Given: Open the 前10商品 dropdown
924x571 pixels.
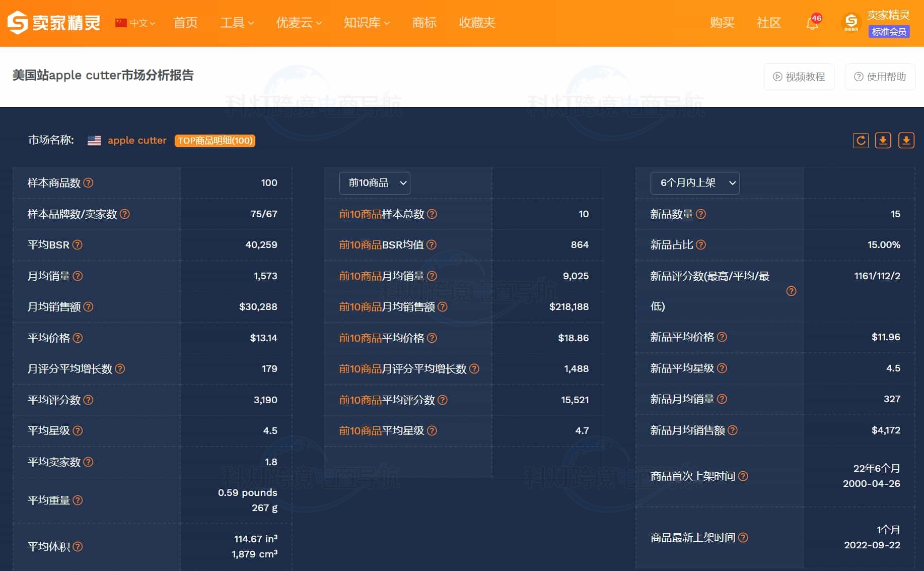Looking at the screenshot, I should pyautogui.click(x=375, y=183).
